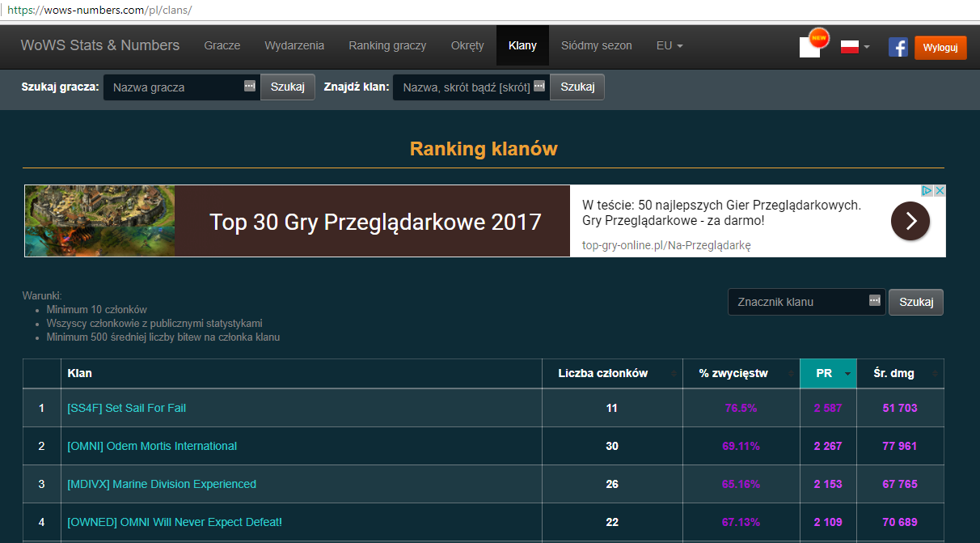Click the white icon with NEW badge
This screenshot has width=980, height=543.
(810, 46)
